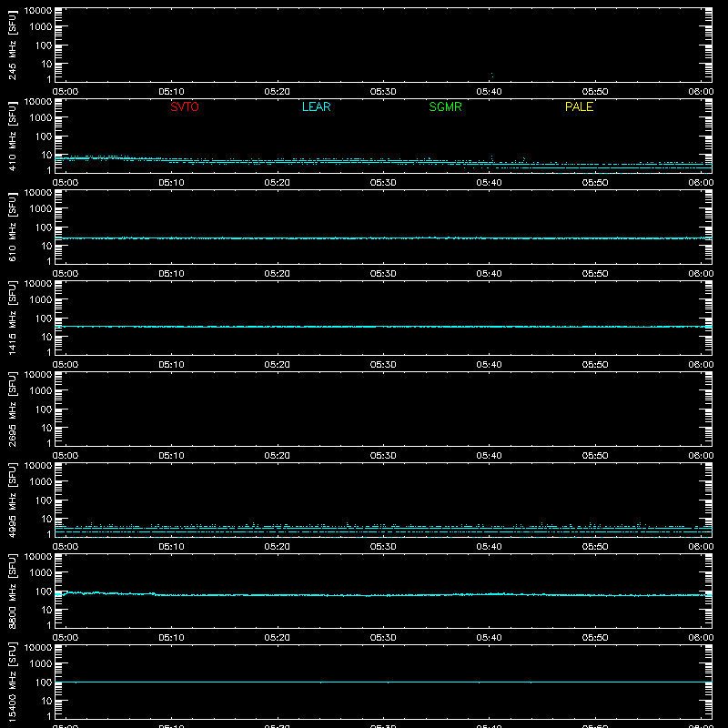Click the green SGMR station label
Viewport: 728px width, 728px height.
[x=445, y=106]
